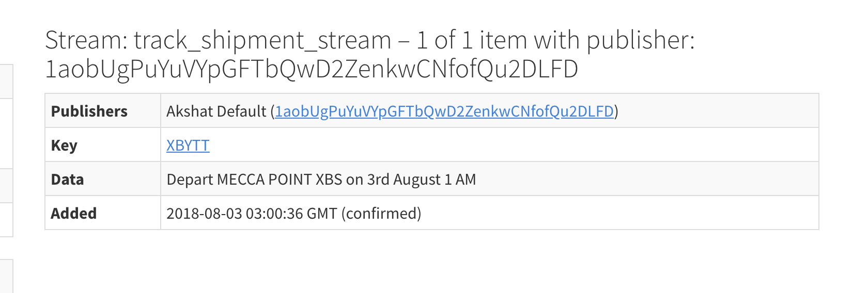
Task: Open the publisher address link in Publishers row
Action: click(x=444, y=111)
